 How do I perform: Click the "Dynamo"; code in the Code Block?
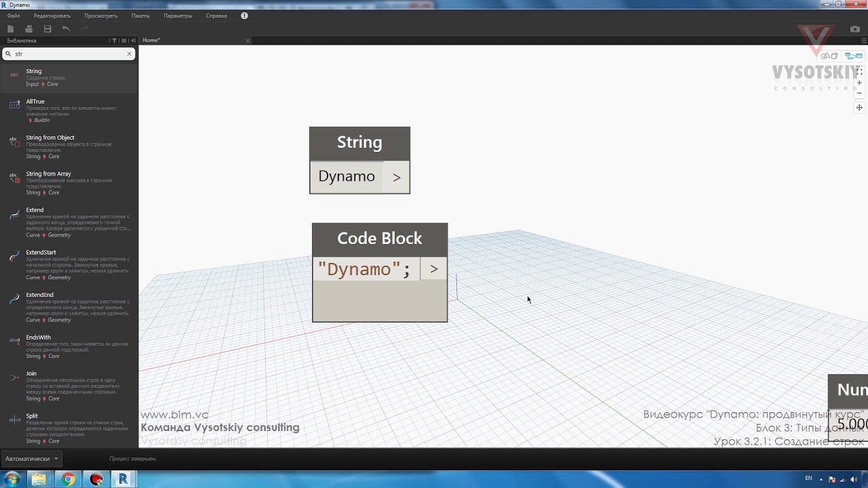pyautogui.click(x=365, y=269)
